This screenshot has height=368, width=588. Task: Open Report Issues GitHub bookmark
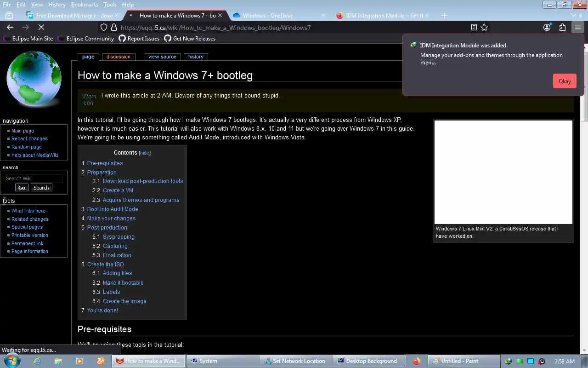click(x=139, y=39)
